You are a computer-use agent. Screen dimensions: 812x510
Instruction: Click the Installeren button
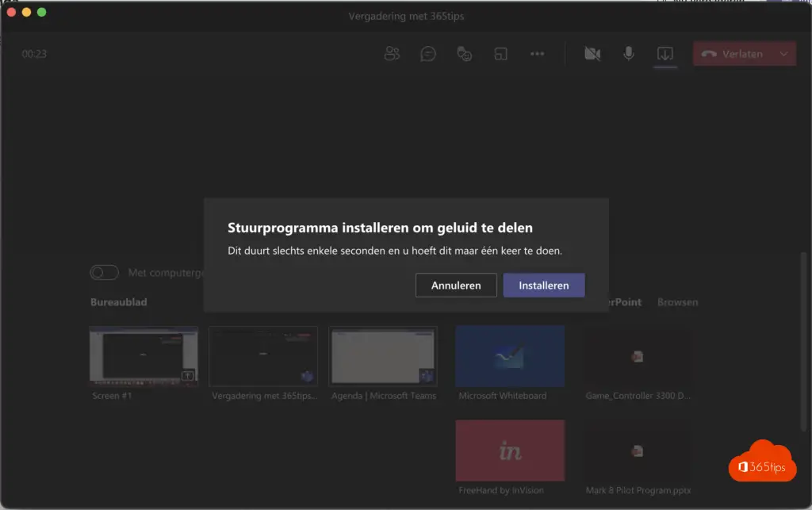544,286
